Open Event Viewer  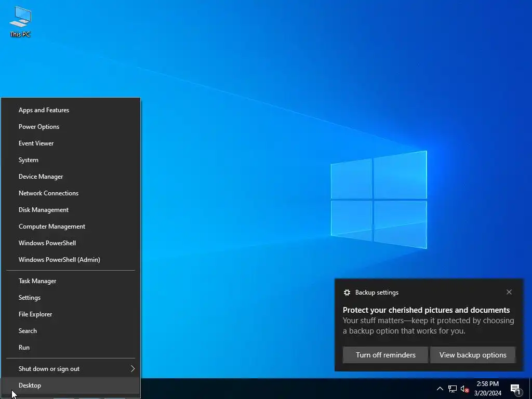tap(71, 143)
